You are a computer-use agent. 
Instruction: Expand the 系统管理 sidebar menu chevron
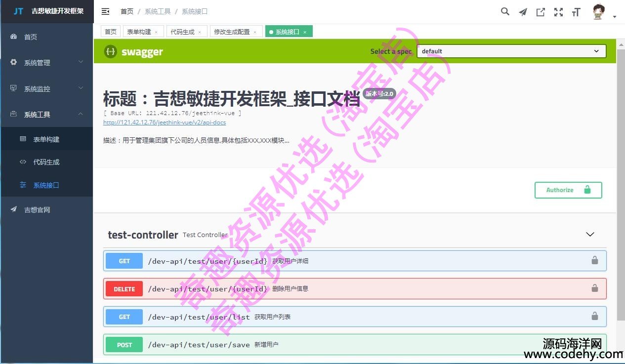click(x=81, y=62)
